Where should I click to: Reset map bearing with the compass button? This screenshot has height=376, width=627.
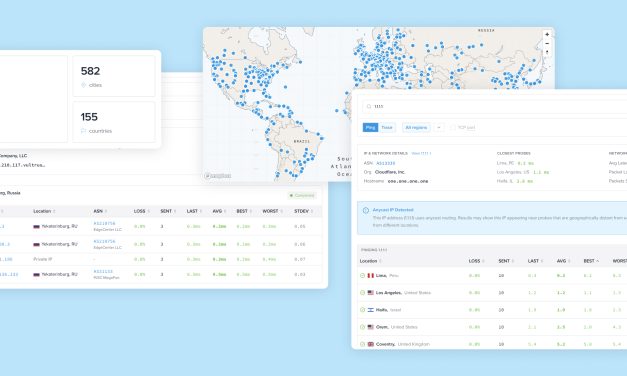point(547,52)
